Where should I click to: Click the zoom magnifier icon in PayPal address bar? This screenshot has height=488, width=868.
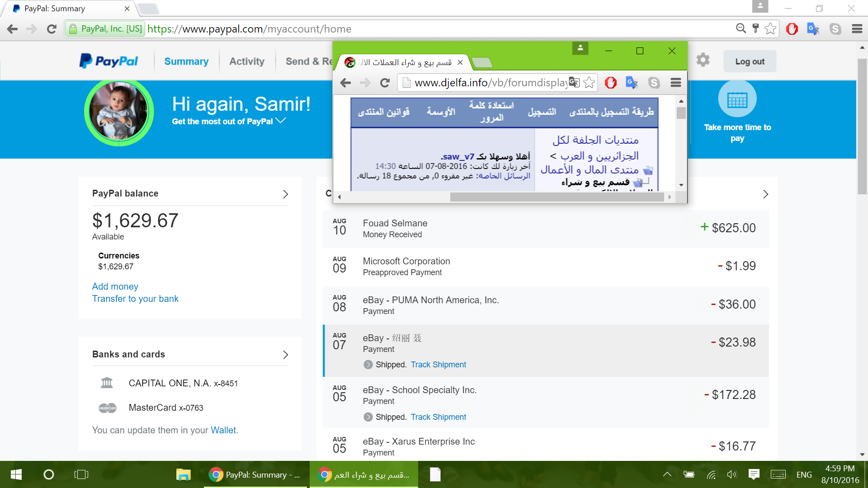[741, 28]
